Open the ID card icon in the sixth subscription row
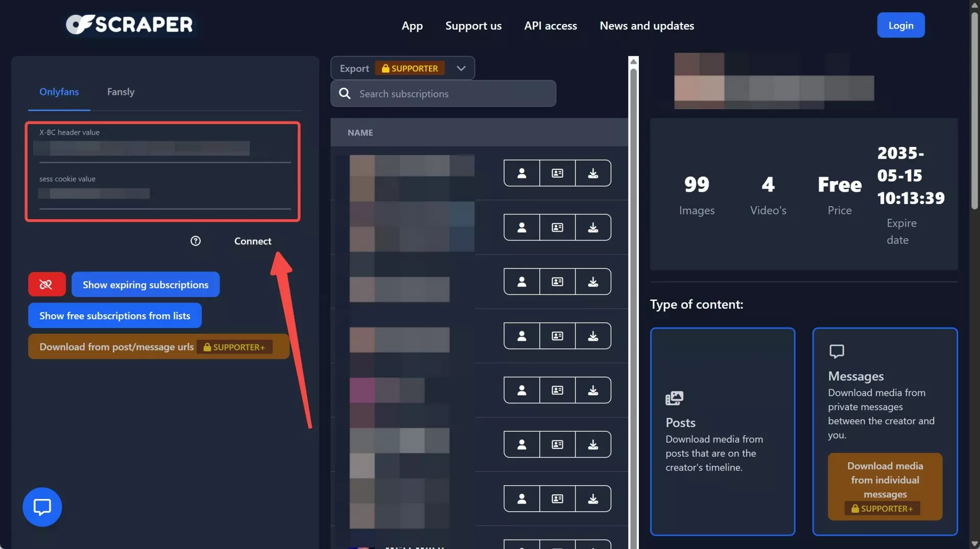Screen dimensions: 980x549 point(557,444)
